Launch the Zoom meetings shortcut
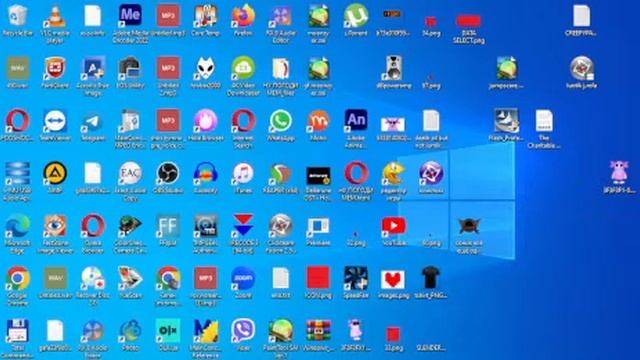 coord(243,279)
